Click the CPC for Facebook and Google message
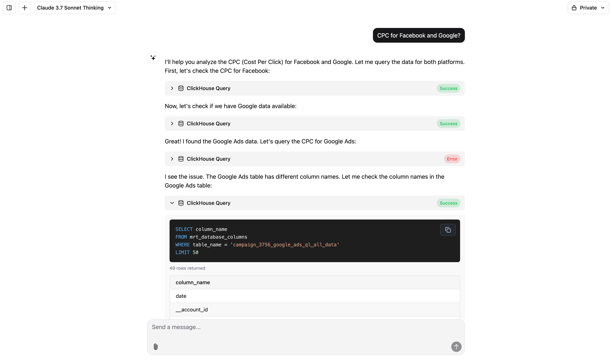This screenshot has width=612, height=364. [419, 35]
